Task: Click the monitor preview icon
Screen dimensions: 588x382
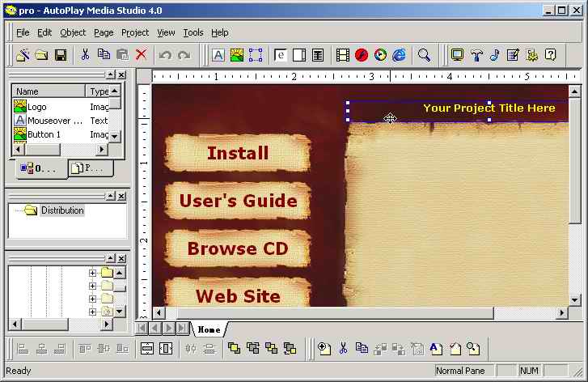Action: tap(458, 55)
